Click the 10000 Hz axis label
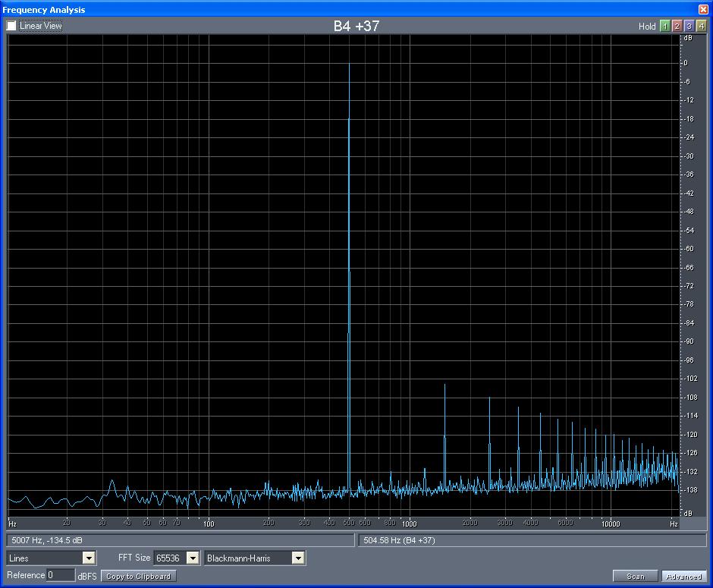This screenshot has width=713, height=588. point(611,524)
